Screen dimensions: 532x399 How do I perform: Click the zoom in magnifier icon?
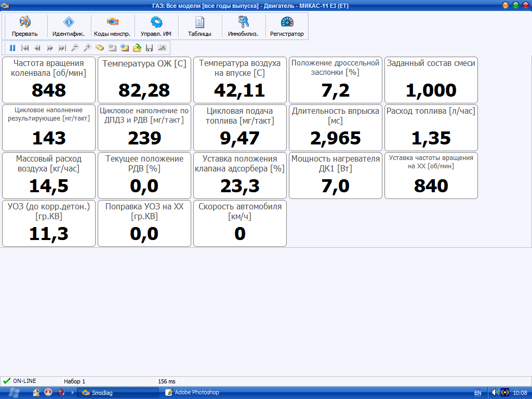(x=87, y=48)
